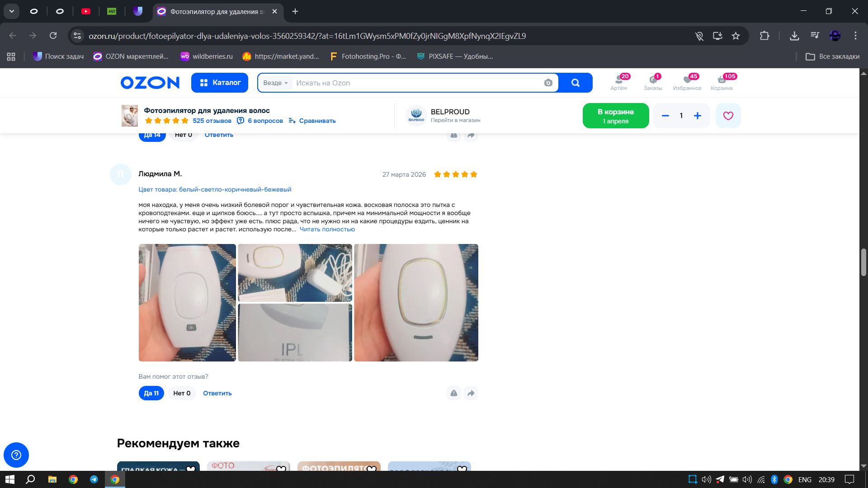Open Telegram from the Windows taskbar

coord(94,479)
